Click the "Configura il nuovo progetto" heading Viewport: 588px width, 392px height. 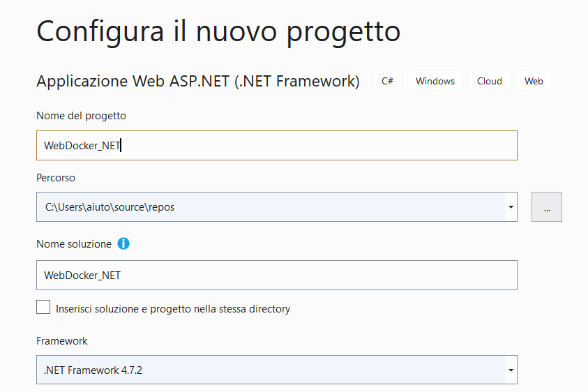[218, 31]
